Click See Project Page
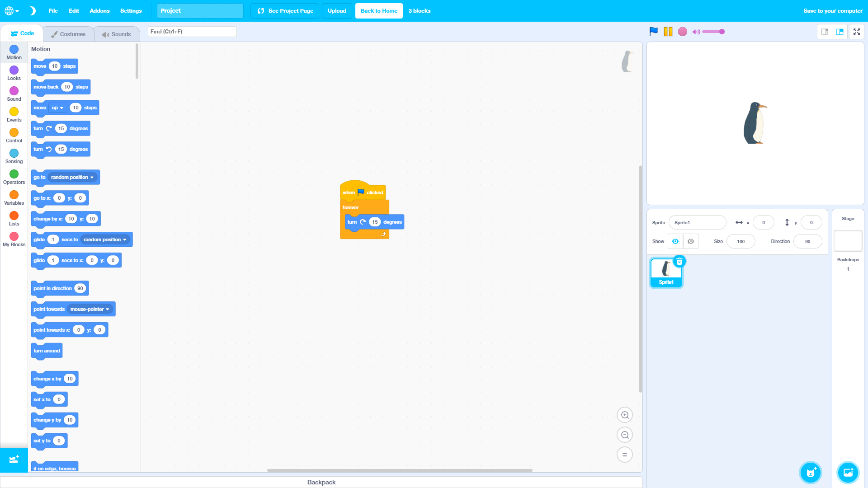This screenshot has width=868, height=488. tap(284, 10)
